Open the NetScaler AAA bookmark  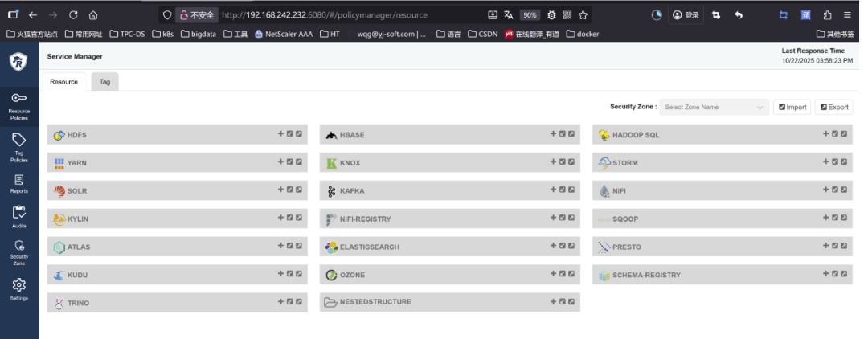[x=284, y=34]
